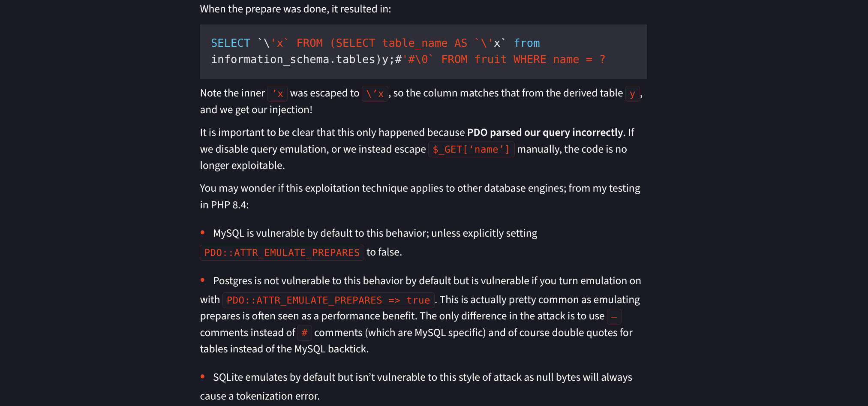This screenshot has width=868, height=406.
Task: Click 'PDO::ATTR_EMULATE_PREPARES => true' inline code
Action: 328,300
